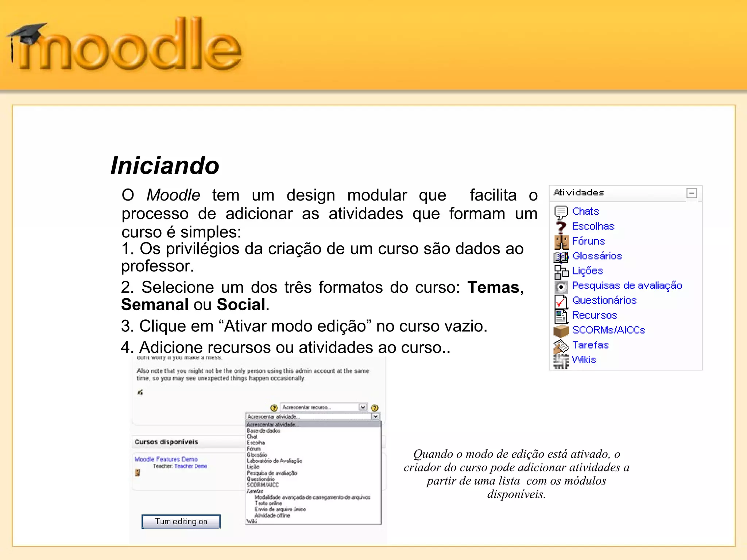The height and width of the screenshot is (560, 747).
Task: Open the Glossários link in Atividades
Action: (597, 256)
